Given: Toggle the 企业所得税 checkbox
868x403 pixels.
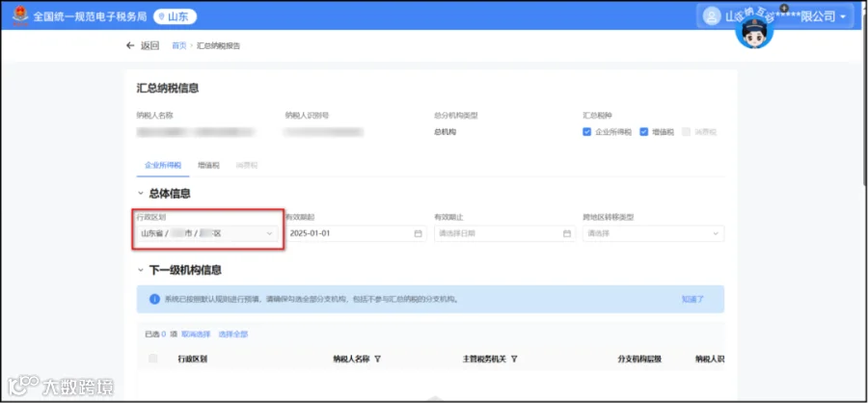Looking at the screenshot, I should pos(587,132).
